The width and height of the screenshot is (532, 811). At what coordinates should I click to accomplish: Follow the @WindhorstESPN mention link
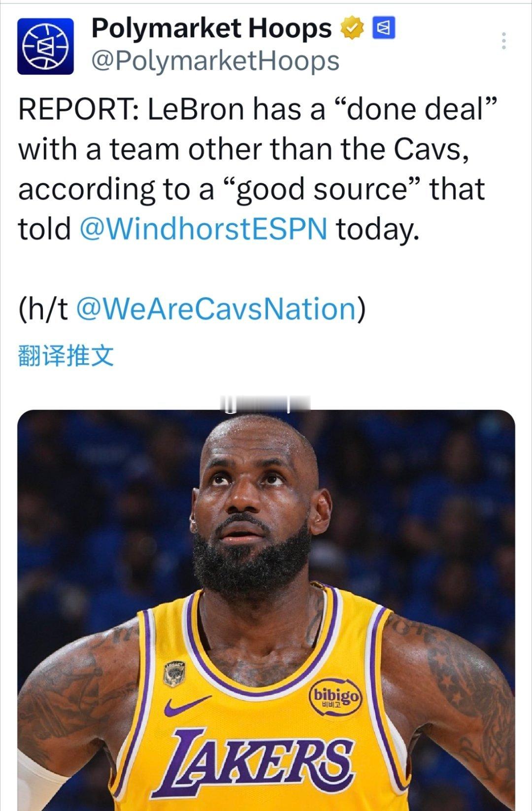(x=203, y=229)
